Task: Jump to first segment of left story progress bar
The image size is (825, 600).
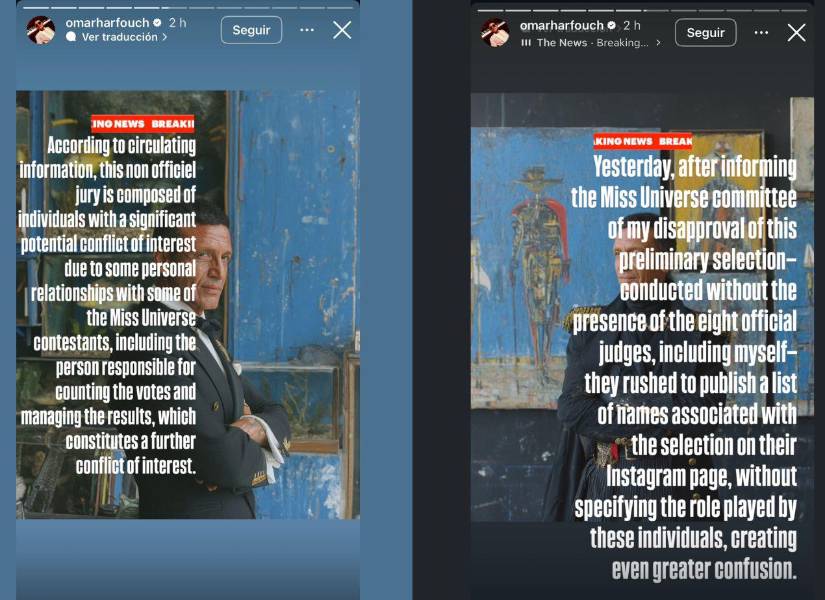Action: pos(36,8)
